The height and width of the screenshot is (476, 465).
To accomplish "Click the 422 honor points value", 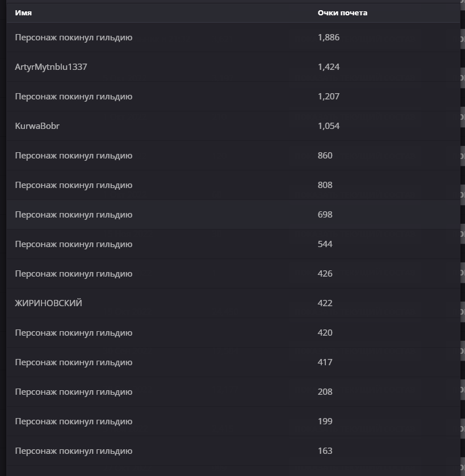I will tap(325, 303).
